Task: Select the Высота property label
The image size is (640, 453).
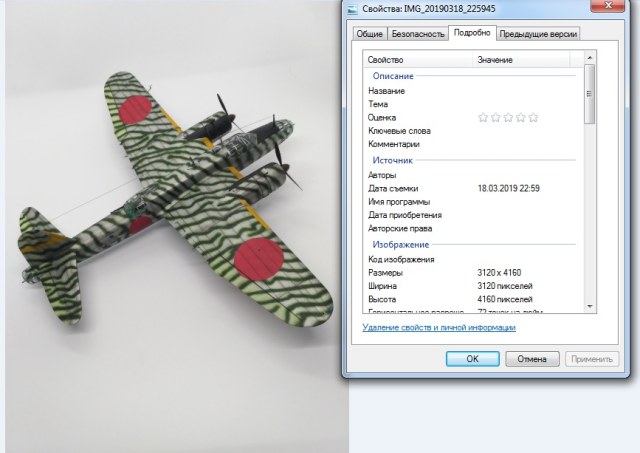Action: [382, 299]
